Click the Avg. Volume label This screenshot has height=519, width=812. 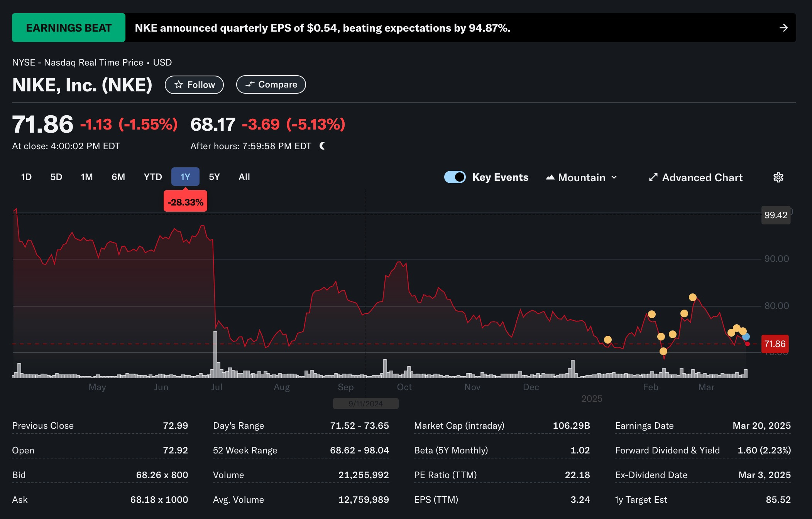pyautogui.click(x=239, y=500)
